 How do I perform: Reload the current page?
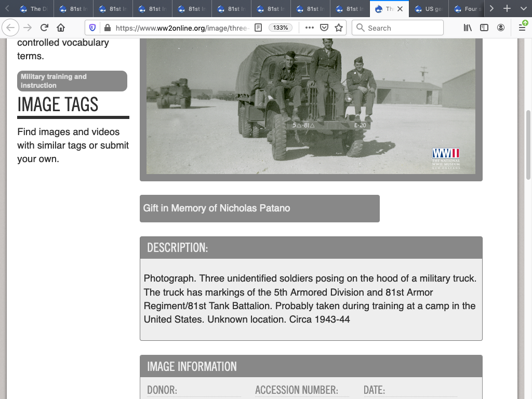[44, 28]
